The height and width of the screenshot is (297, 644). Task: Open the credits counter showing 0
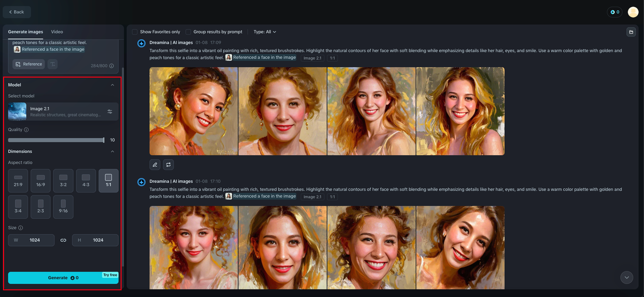click(615, 12)
